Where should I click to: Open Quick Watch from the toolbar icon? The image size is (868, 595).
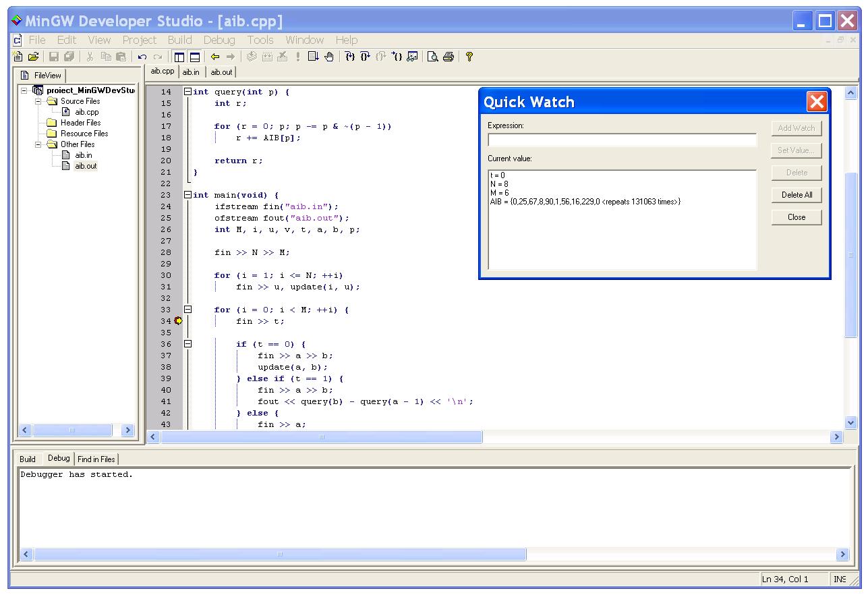point(412,57)
